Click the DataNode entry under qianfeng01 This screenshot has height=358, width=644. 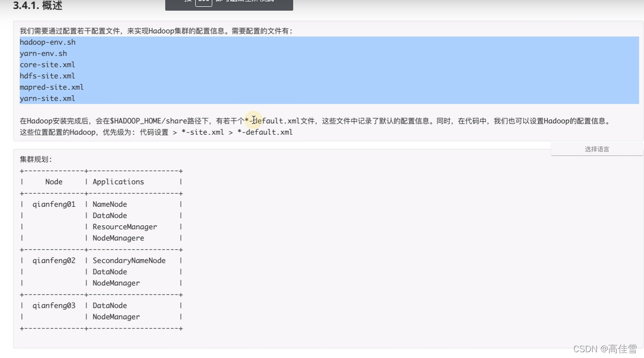[110, 216]
